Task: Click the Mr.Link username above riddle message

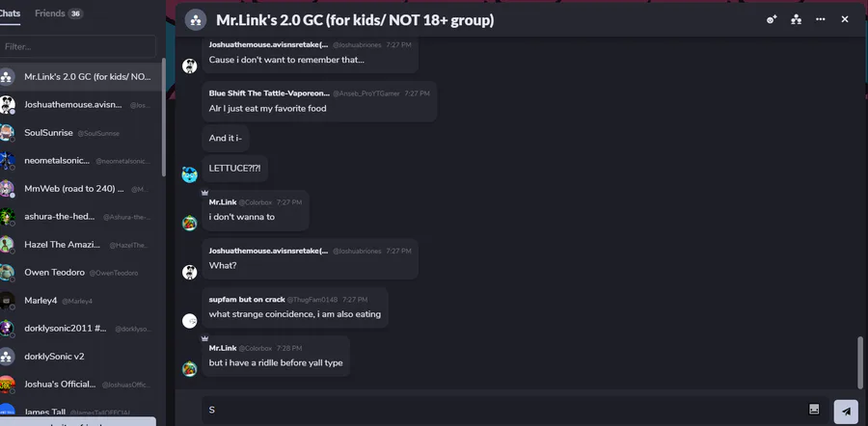Action: click(223, 348)
